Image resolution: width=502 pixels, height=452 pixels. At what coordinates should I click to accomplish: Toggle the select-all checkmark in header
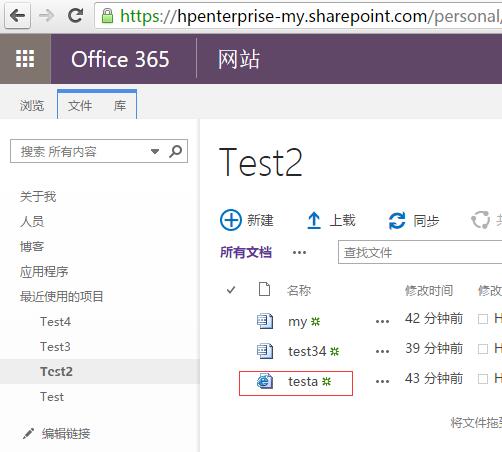[231, 290]
